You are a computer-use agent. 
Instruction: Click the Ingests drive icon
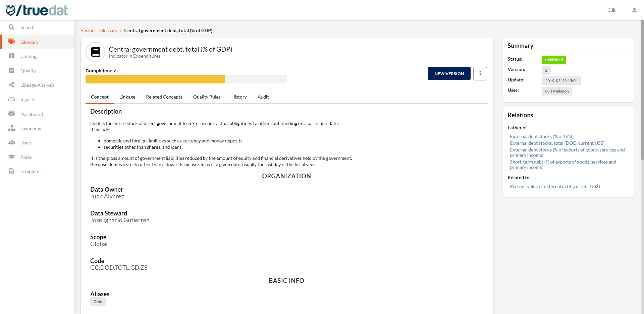[x=12, y=99]
